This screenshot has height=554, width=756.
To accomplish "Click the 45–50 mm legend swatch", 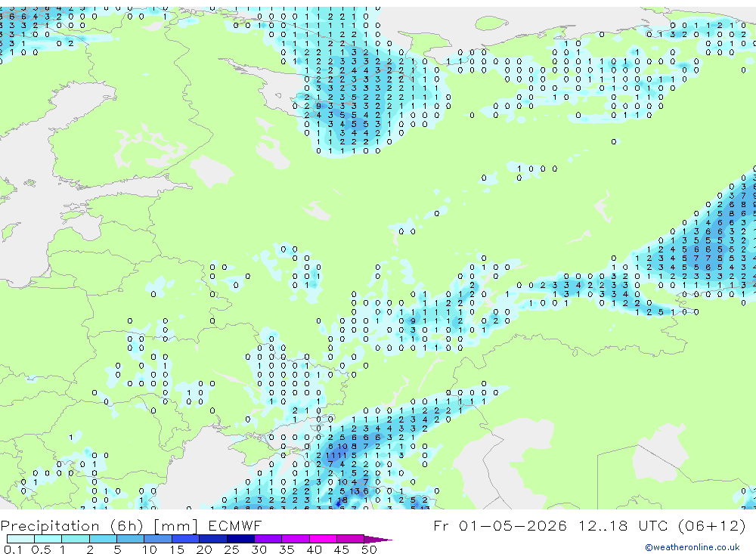I will pyautogui.click(x=350, y=539).
